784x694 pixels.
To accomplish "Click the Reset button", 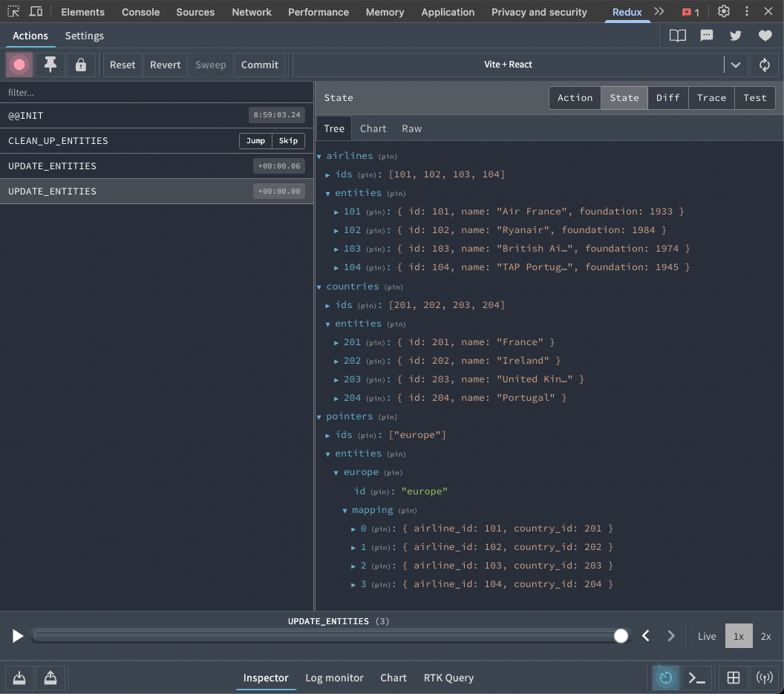I will click(x=122, y=65).
